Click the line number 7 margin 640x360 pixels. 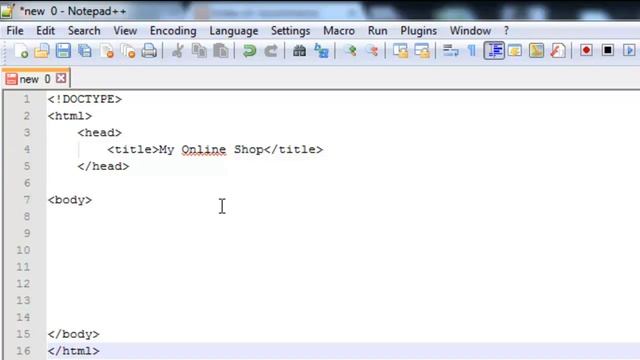coord(27,200)
